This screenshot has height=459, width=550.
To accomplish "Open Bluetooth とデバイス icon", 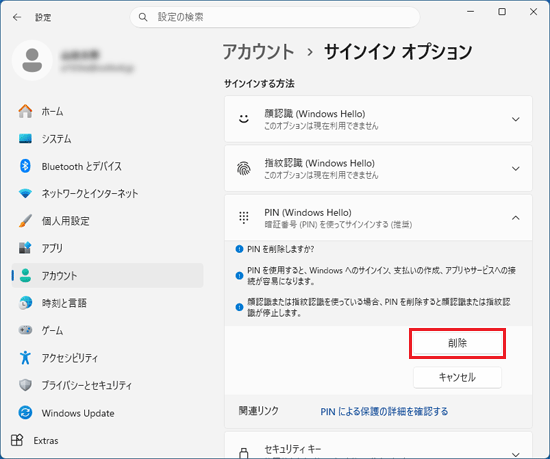I will point(25,166).
